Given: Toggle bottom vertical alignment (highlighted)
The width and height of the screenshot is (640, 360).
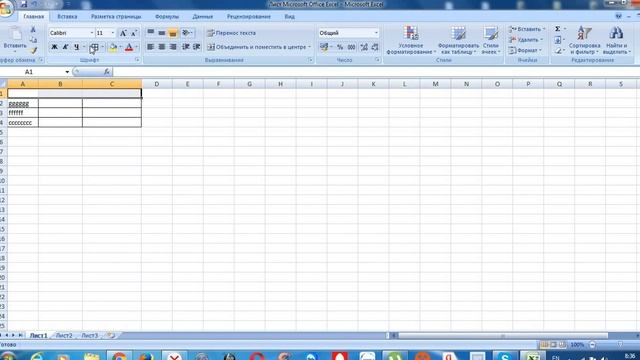Looking at the screenshot, I should point(173,33).
